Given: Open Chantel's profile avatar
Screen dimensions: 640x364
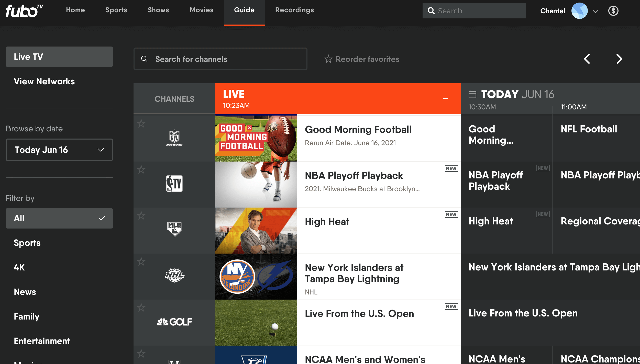Looking at the screenshot, I should [x=579, y=11].
